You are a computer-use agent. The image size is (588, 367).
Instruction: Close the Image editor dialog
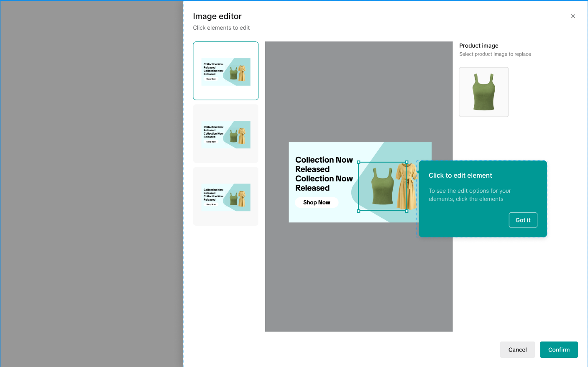pos(573,16)
